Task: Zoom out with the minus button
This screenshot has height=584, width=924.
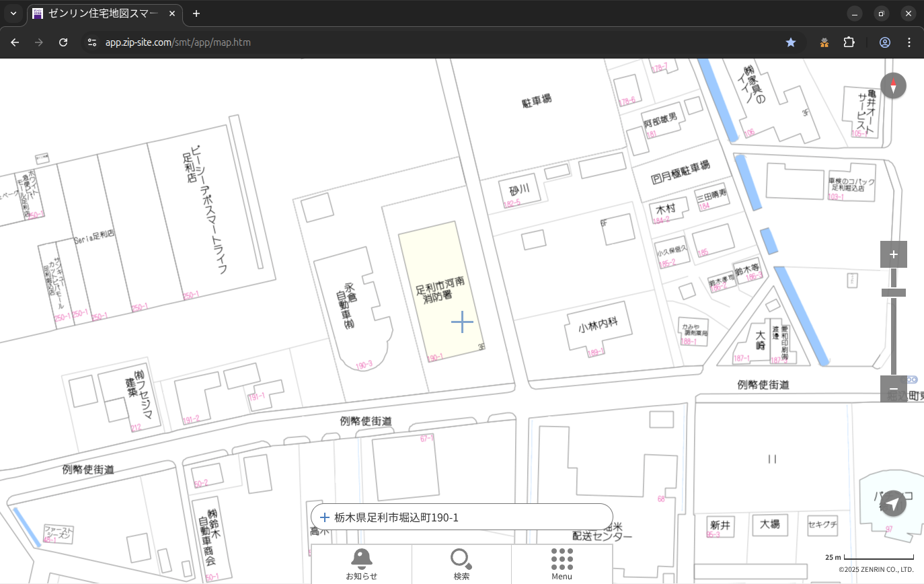Action: pos(893,389)
